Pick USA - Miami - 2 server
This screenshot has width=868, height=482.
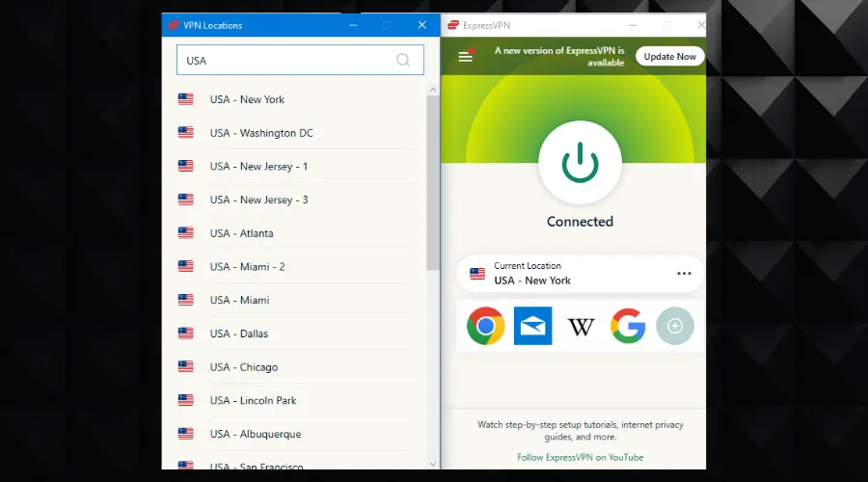(295, 267)
